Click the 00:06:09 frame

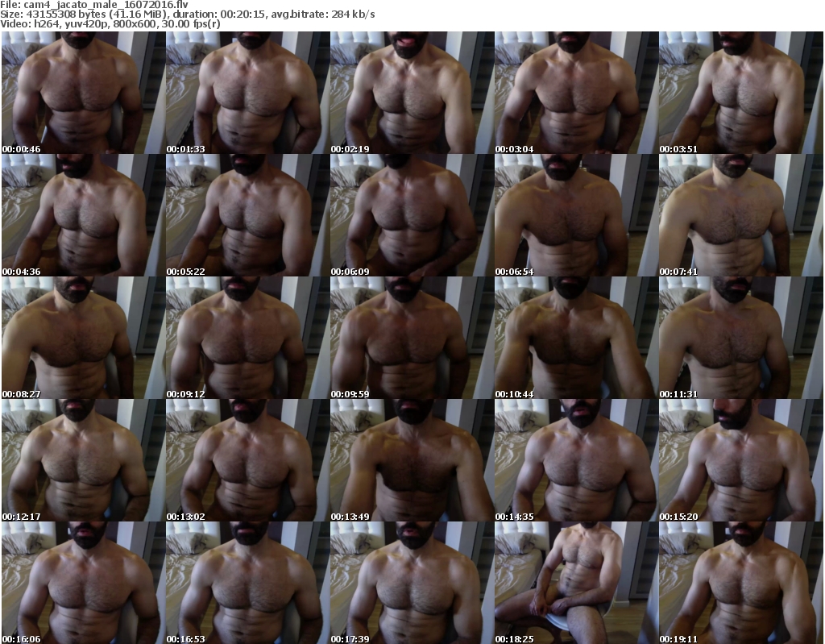pyautogui.click(x=412, y=215)
